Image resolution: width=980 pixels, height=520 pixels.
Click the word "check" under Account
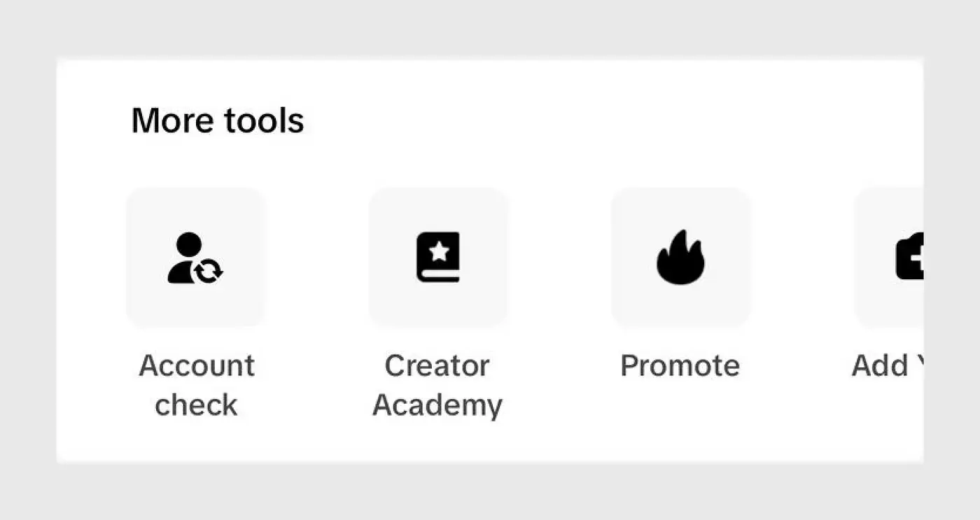(196, 405)
